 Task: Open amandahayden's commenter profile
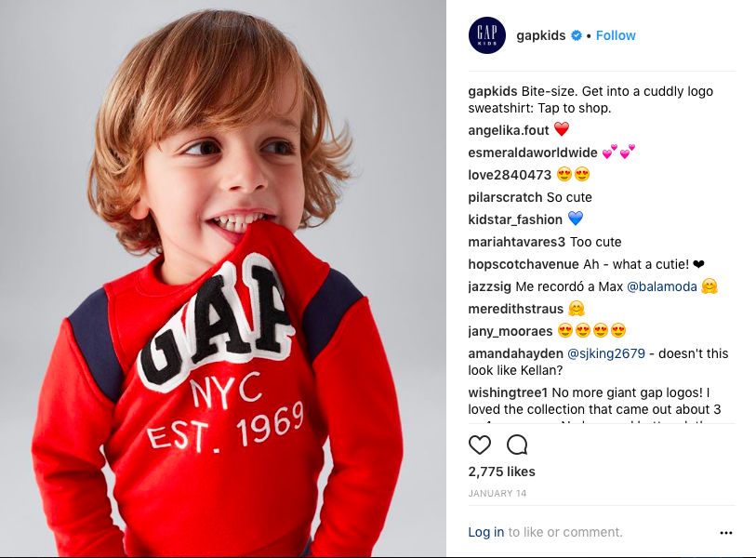click(x=515, y=353)
